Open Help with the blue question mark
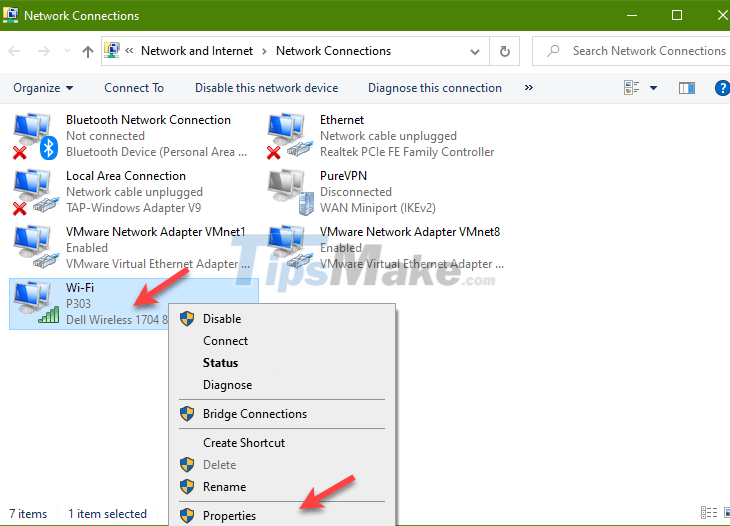The width and height of the screenshot is (730, 526). pyautogui.click(x=722, y=88)
